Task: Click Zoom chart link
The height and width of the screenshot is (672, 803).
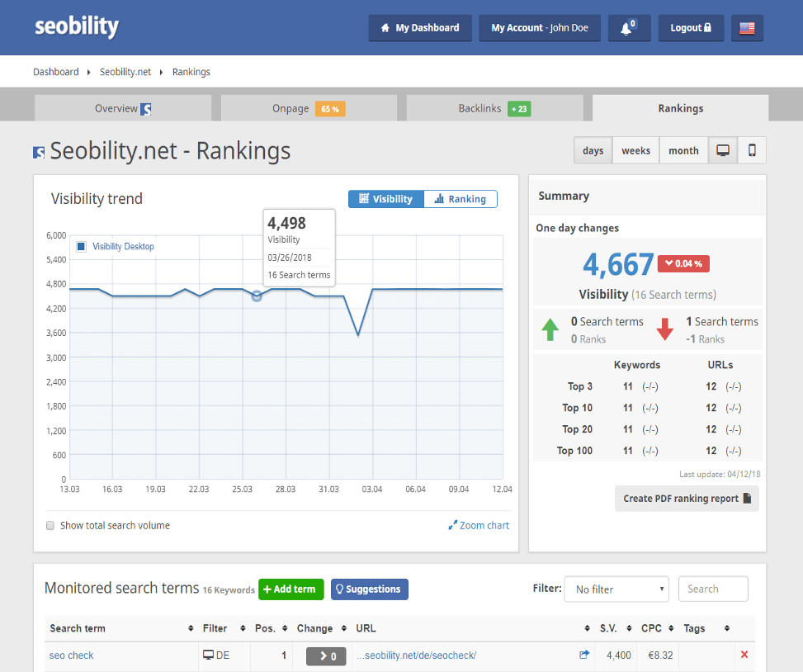Action: (x=479, y=526)
